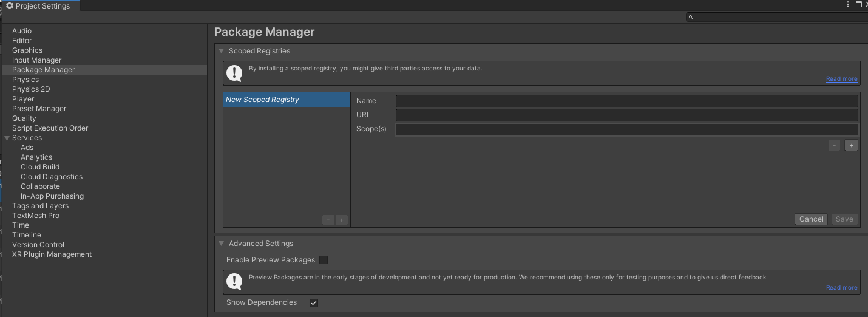The width and height of the screenshot is (868, 317).
Task: Click the Project Settings gear icon
Action: tap(9, 6)
